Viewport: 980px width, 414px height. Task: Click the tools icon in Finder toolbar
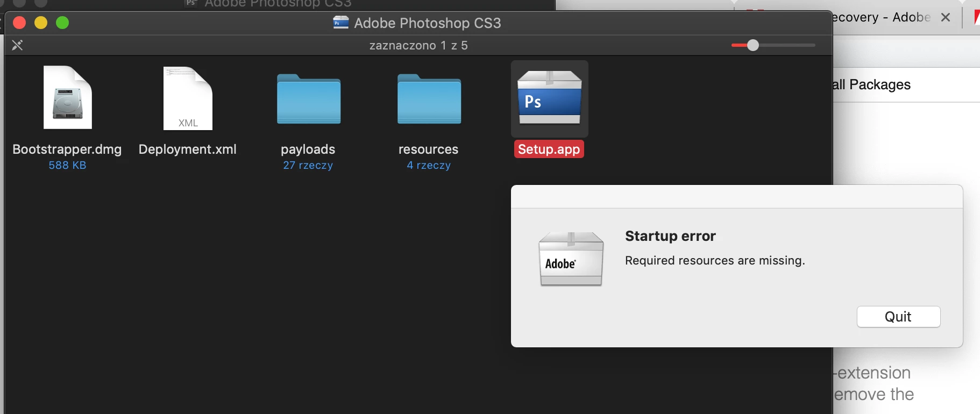coord(17,45)
